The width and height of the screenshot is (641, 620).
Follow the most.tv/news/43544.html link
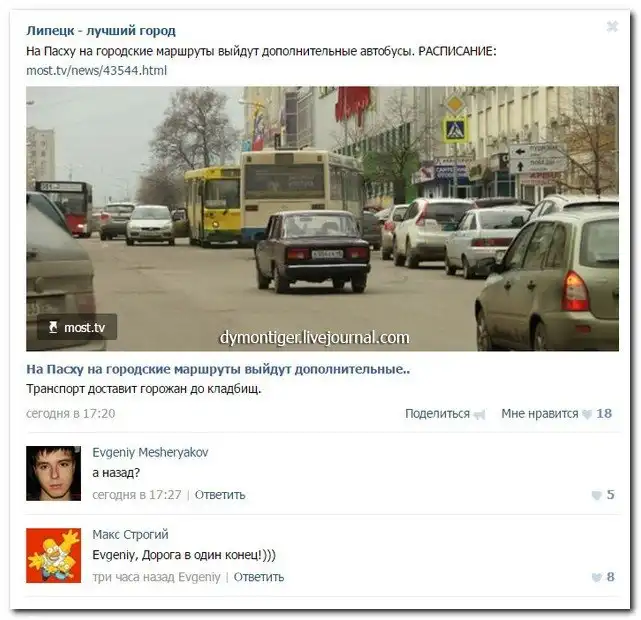[x=96, y=71]
